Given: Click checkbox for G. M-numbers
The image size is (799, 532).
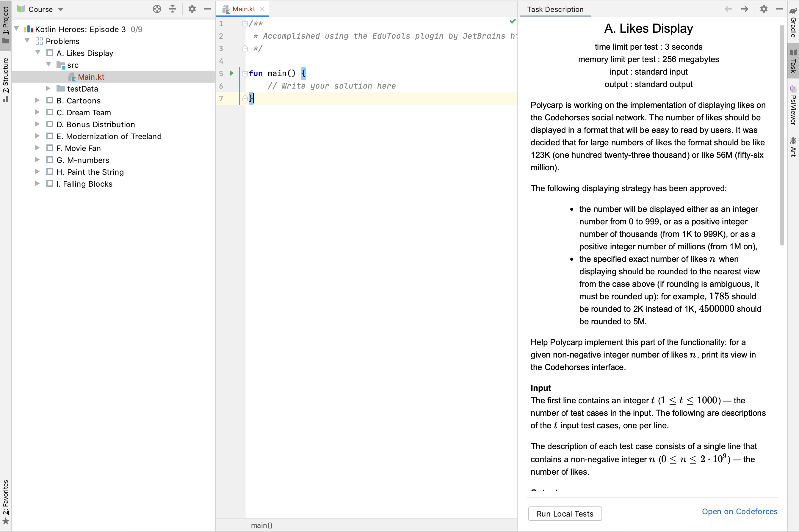Looking at the screenshot, I should click(x=50, y=160).
